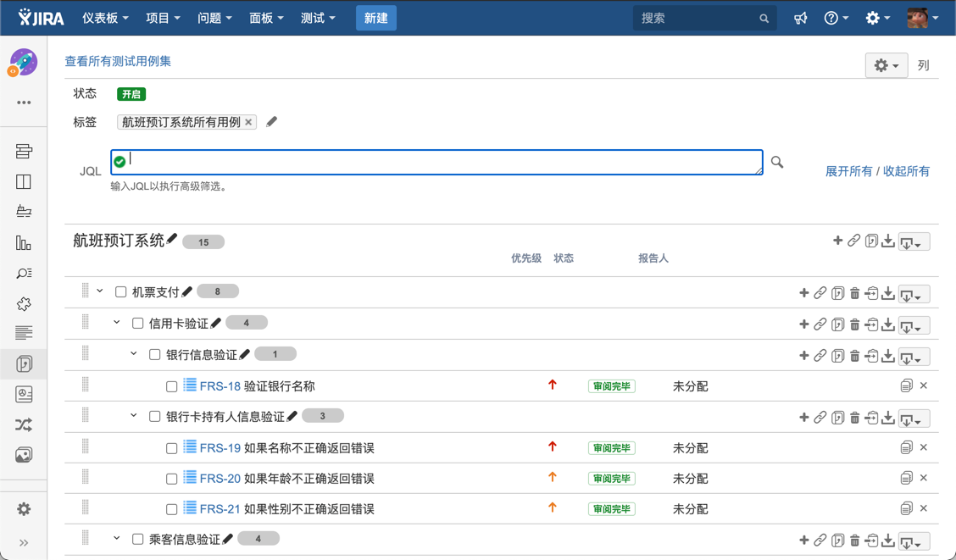Image resolution: width=956 pixels, height=560 pixels.
Task: Rename 航班预订系统 using its pencil icon
Action: point(173,240)
